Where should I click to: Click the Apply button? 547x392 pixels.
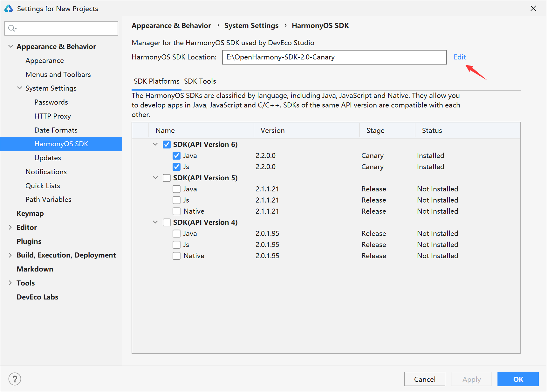471,379
